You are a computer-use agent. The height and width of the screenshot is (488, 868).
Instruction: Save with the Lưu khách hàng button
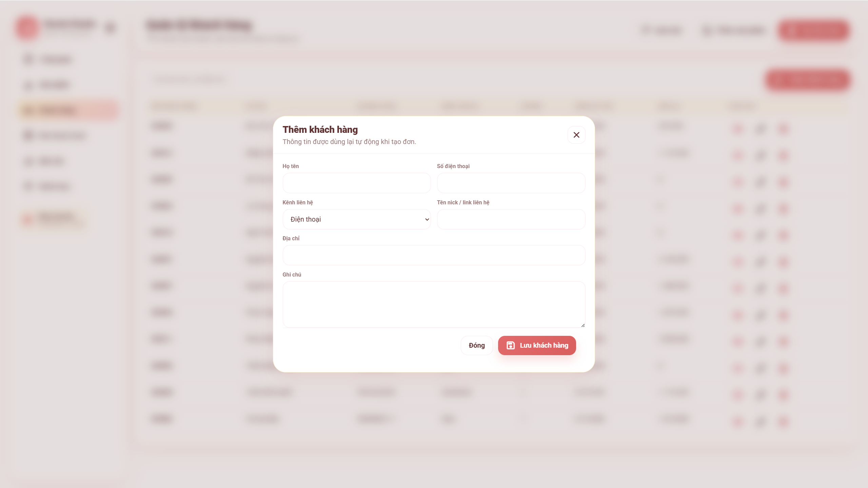pyautogui.click(x=537, y=345)
